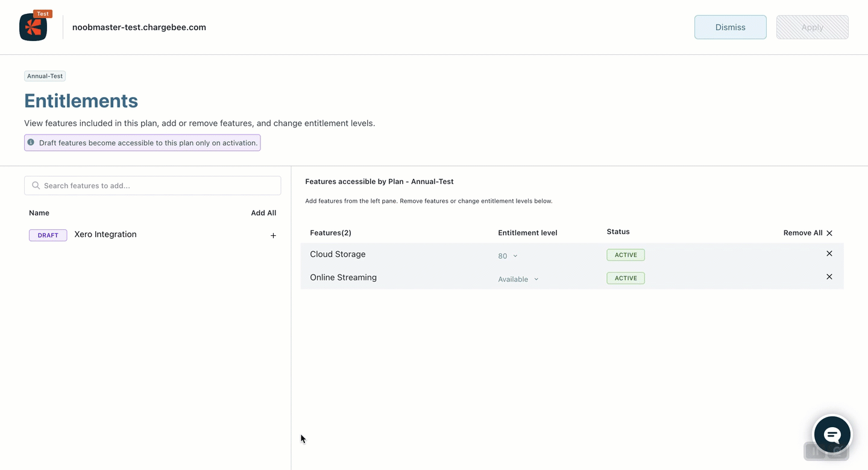Expand Cloud Storage entitlement level 80 dropdown
Viewport: 868px width, 470px height.
508,256
